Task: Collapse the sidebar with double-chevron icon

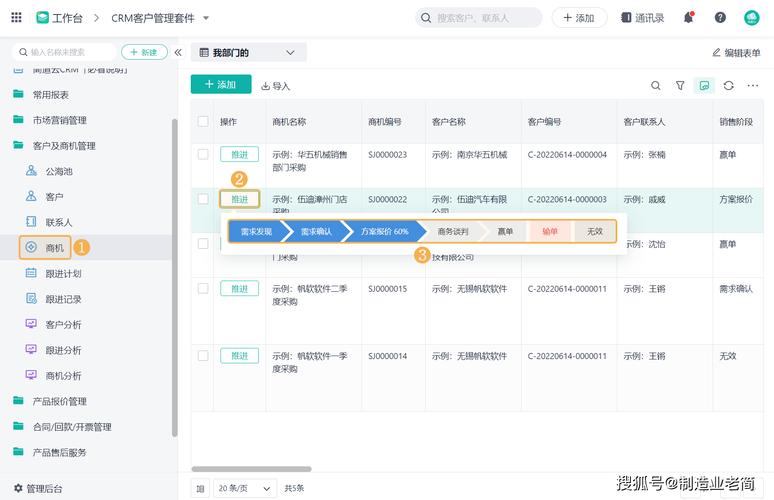Action: [x=178, y=52]
